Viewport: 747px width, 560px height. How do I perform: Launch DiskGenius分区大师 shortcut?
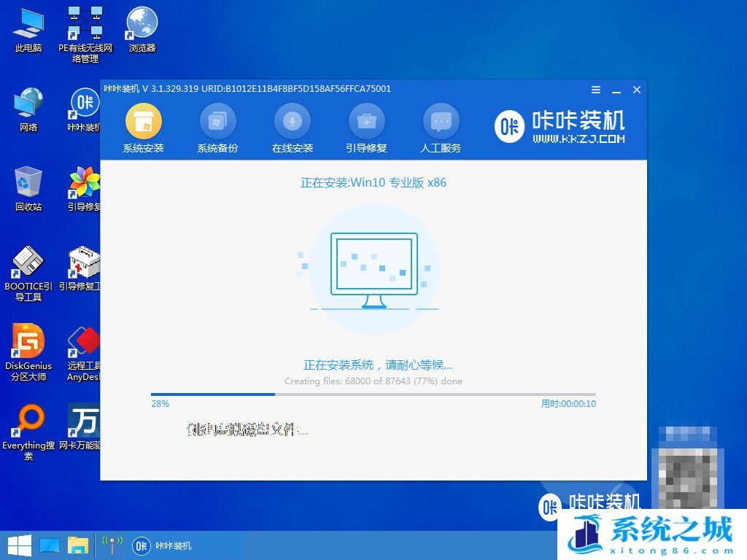point(28,352)
